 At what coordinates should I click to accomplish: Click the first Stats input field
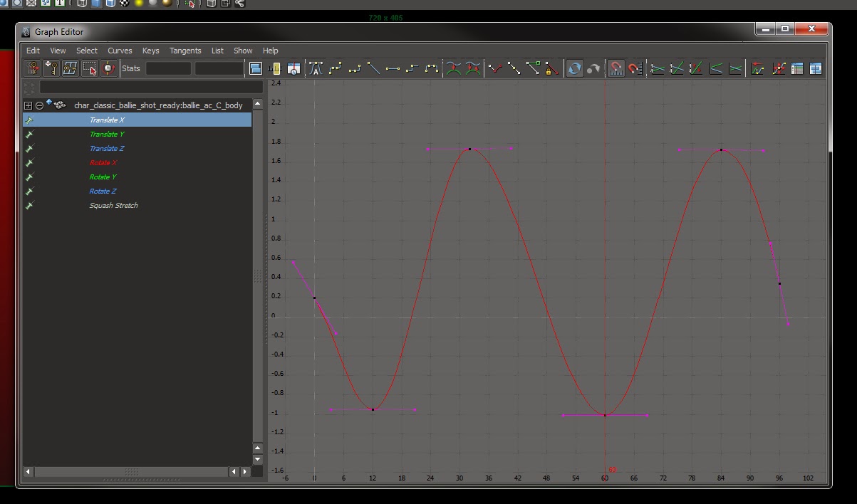click(x=168, y=68)
